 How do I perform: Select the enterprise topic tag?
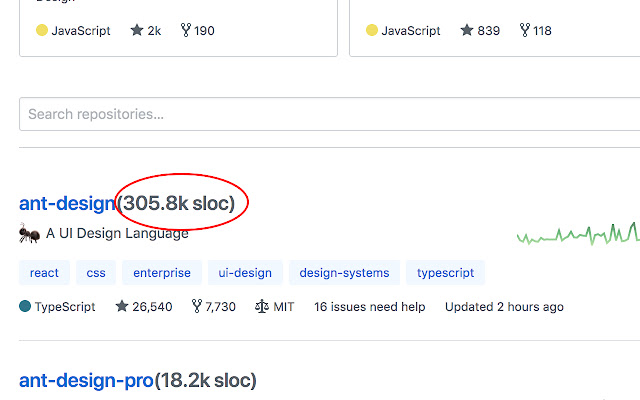(x=162, y=272)
